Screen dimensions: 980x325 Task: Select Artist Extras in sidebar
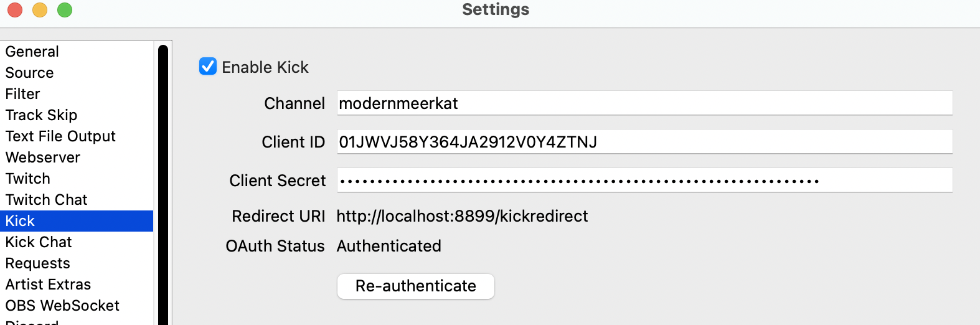point(49,285)
